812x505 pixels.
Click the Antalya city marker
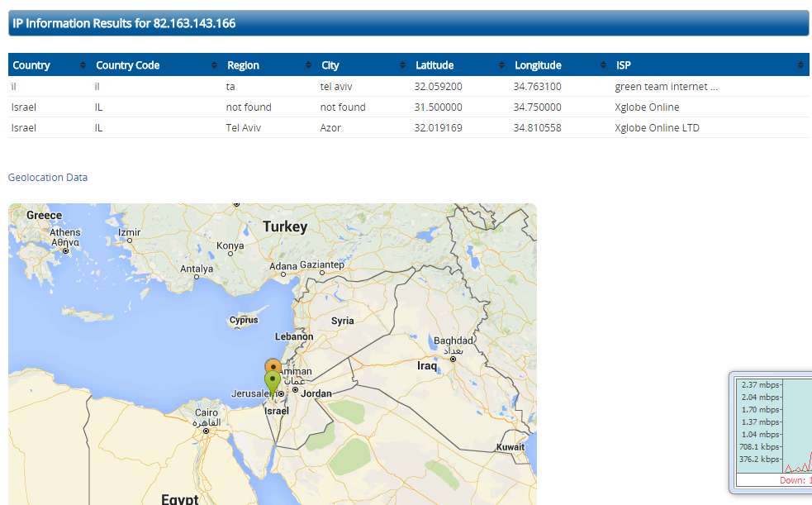pyautogui.click(x=197, y=277)
